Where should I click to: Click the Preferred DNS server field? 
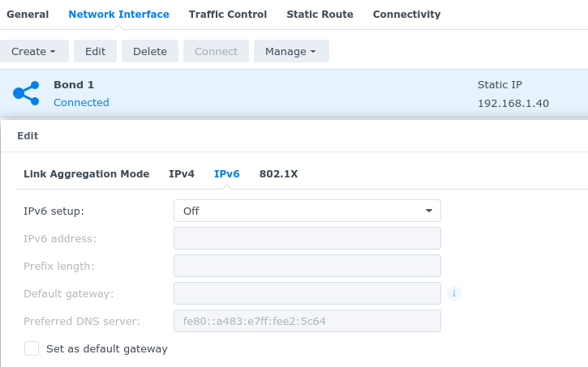tap(307, 321)
